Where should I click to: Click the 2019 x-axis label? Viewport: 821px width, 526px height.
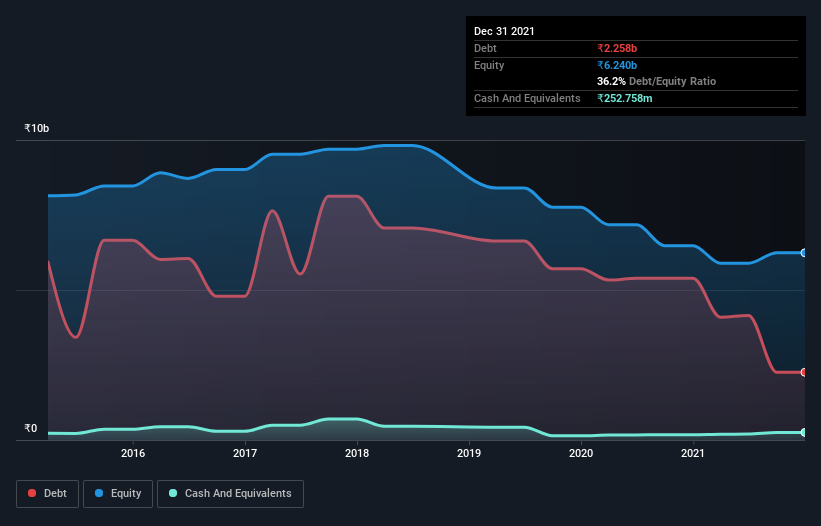(x=469, y=453)
